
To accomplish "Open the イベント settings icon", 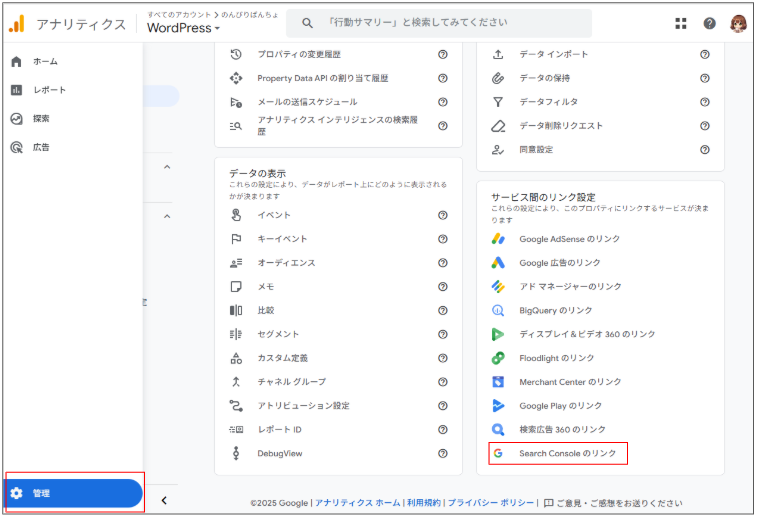I will click(236, 215).
